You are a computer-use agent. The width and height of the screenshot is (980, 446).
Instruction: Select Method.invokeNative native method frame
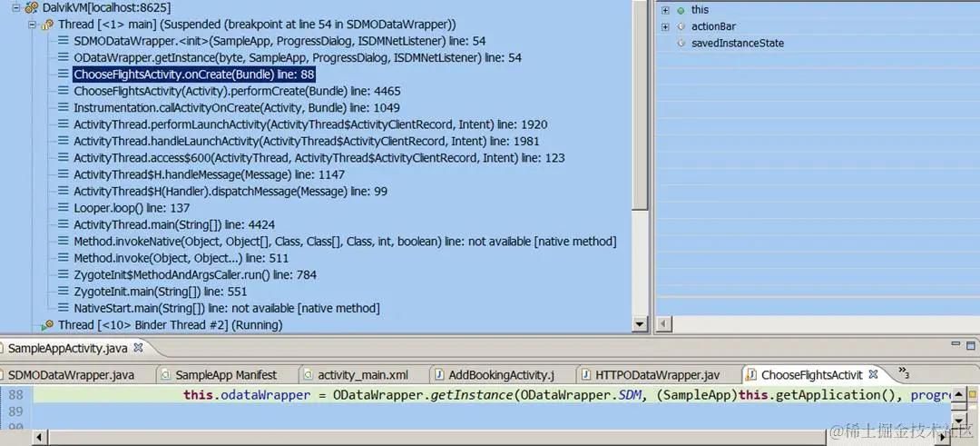point(345,242)
